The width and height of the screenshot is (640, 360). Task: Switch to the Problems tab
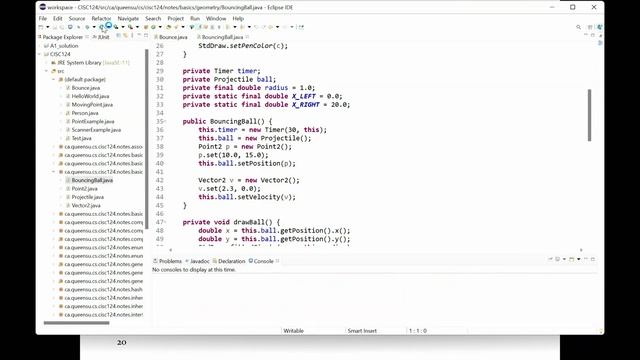(167, 261)
